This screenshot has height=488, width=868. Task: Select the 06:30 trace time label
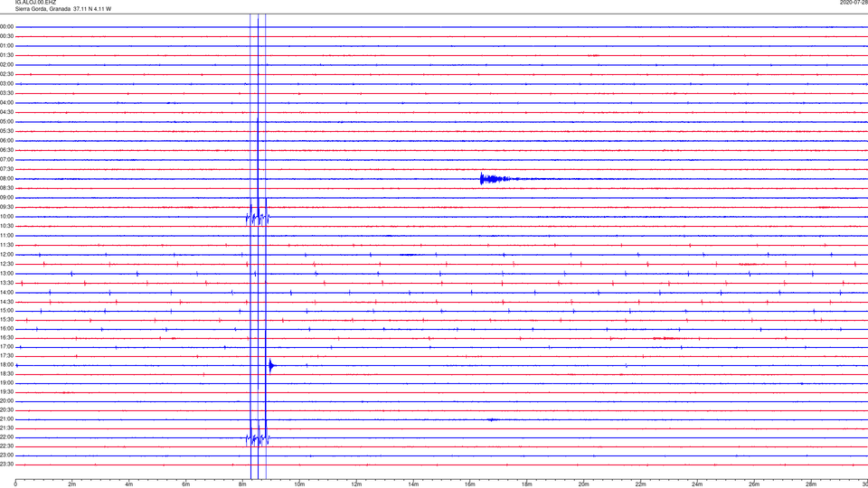[7, 149]
